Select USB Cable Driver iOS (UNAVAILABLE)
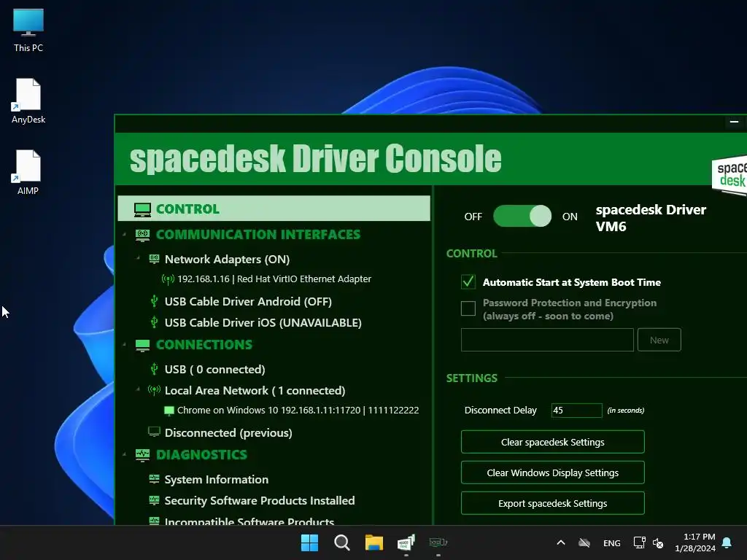Screen dimensions: 747x560 coord(263,323)
